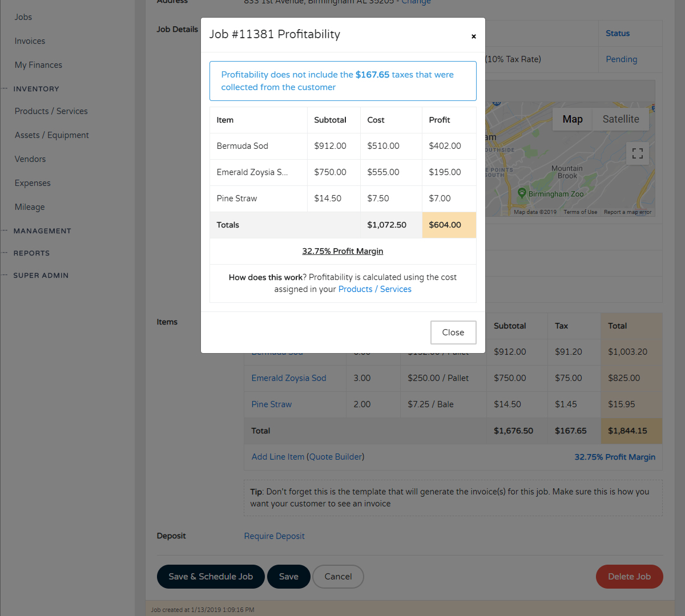The image size is (685, 616).
Task: Expand the MANAGEMENT sidebar section
Action: click(x=42, y=230)
